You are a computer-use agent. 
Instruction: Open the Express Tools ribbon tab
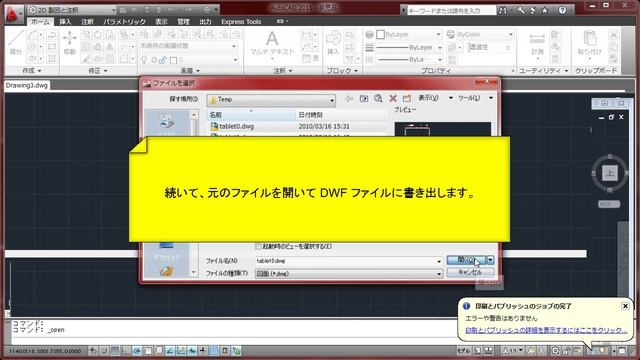(241, 22)
